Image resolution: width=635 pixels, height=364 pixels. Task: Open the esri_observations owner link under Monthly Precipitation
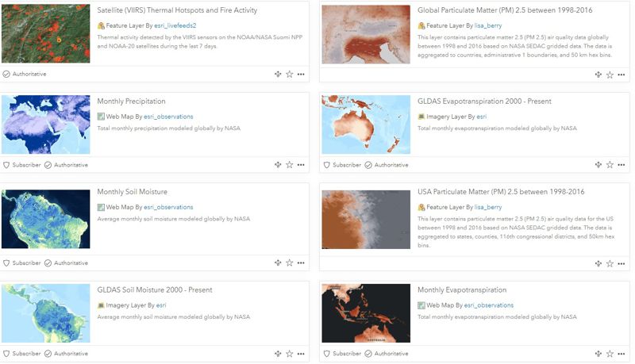click(168, 117)
